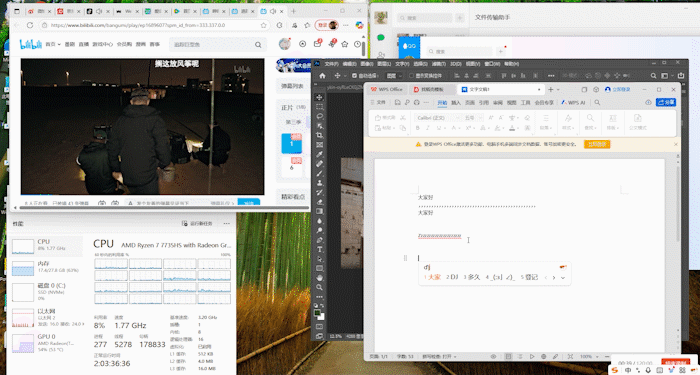Go to Photoshop home screen icon
Viewport: 700px width, 375px height.
[322, 76]
